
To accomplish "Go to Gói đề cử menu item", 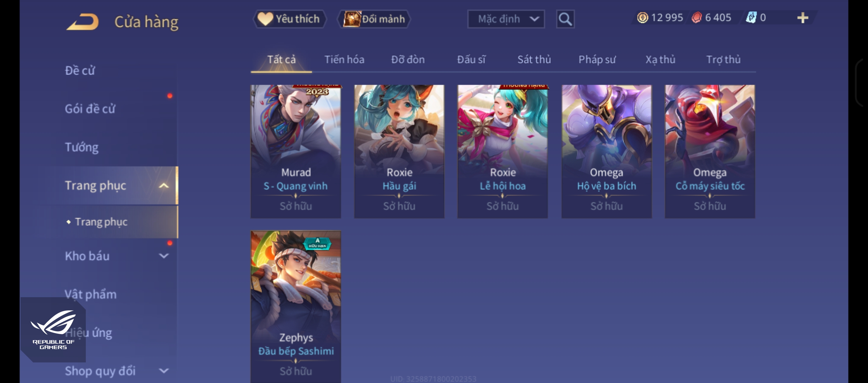I will click(90, 109).
